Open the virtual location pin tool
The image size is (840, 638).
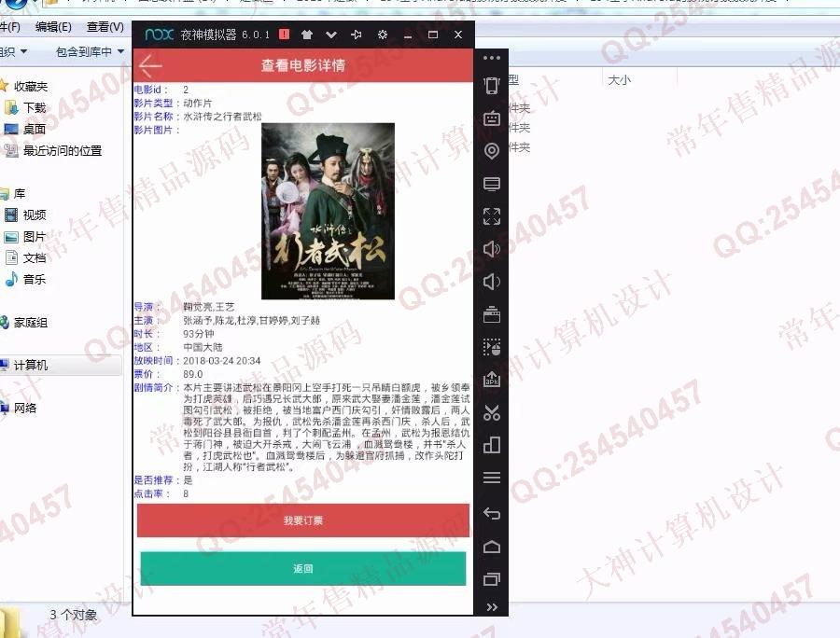(x=491, y=151)
